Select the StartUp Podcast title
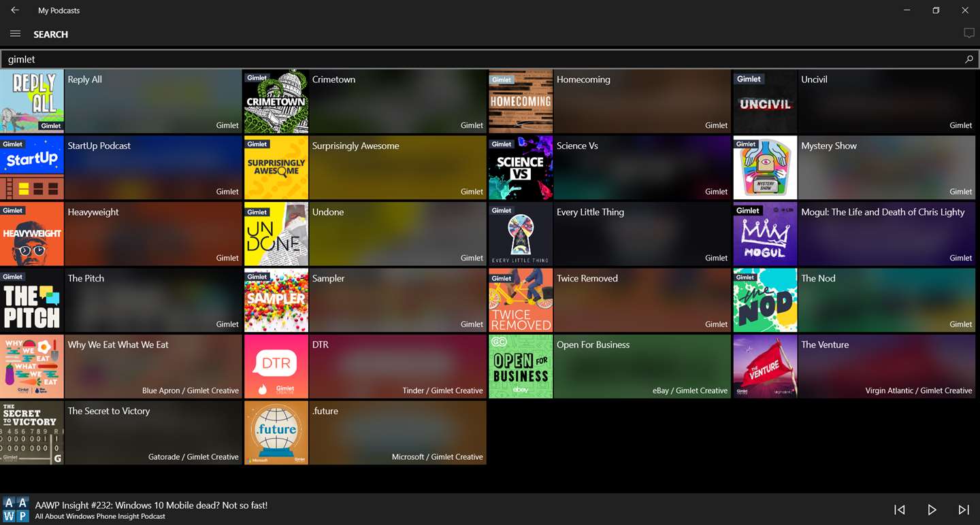 click(99, 146)
